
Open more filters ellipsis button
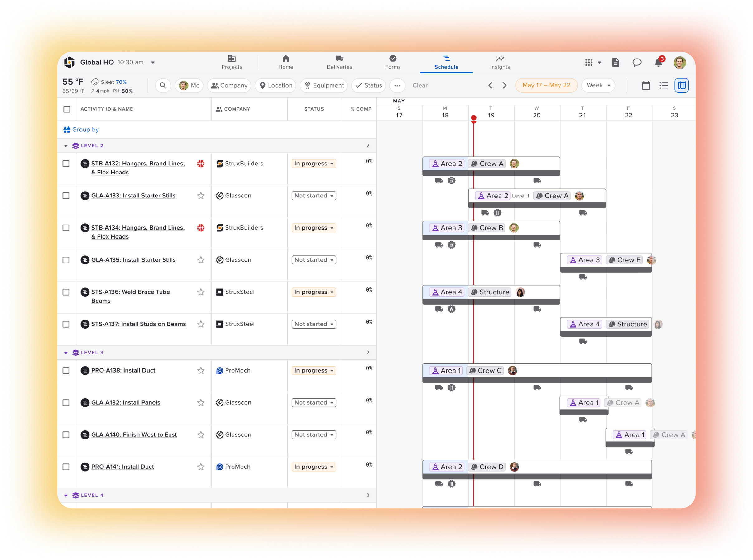(397, 85)
